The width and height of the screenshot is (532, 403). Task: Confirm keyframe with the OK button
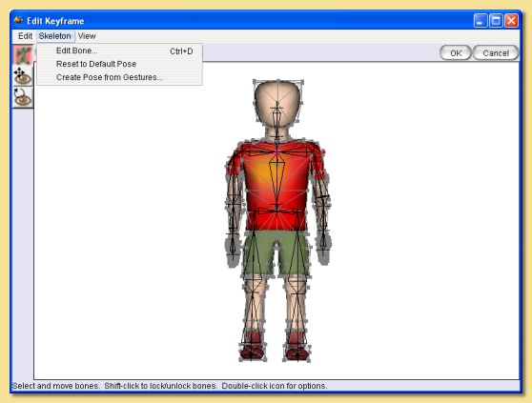(456, 53)
